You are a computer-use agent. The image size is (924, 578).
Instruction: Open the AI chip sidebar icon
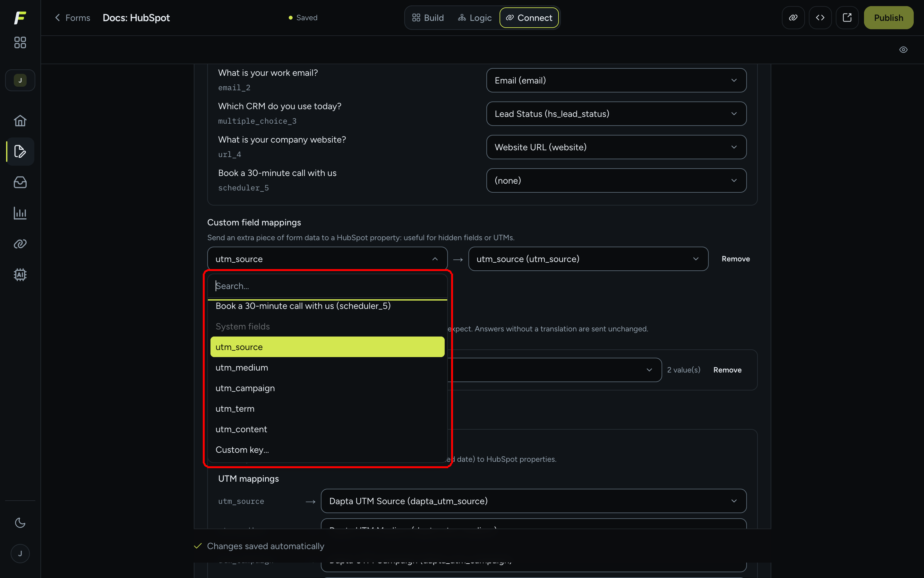click(20, 275)
